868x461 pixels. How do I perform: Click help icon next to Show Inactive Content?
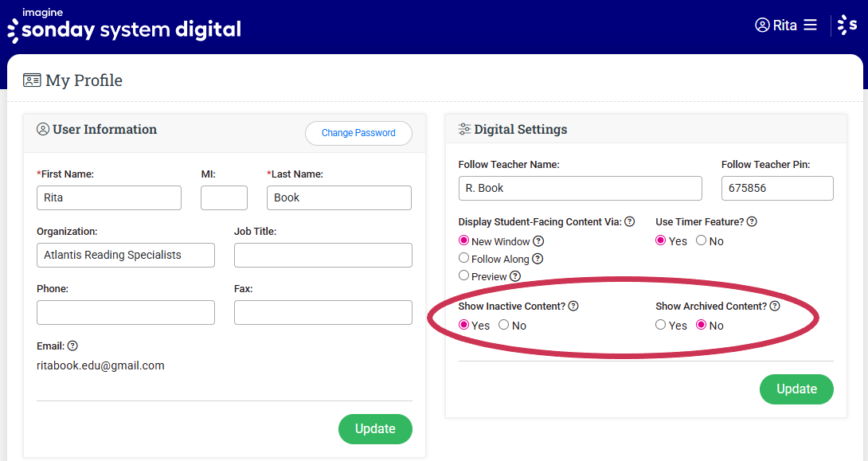tap(573, 307)
